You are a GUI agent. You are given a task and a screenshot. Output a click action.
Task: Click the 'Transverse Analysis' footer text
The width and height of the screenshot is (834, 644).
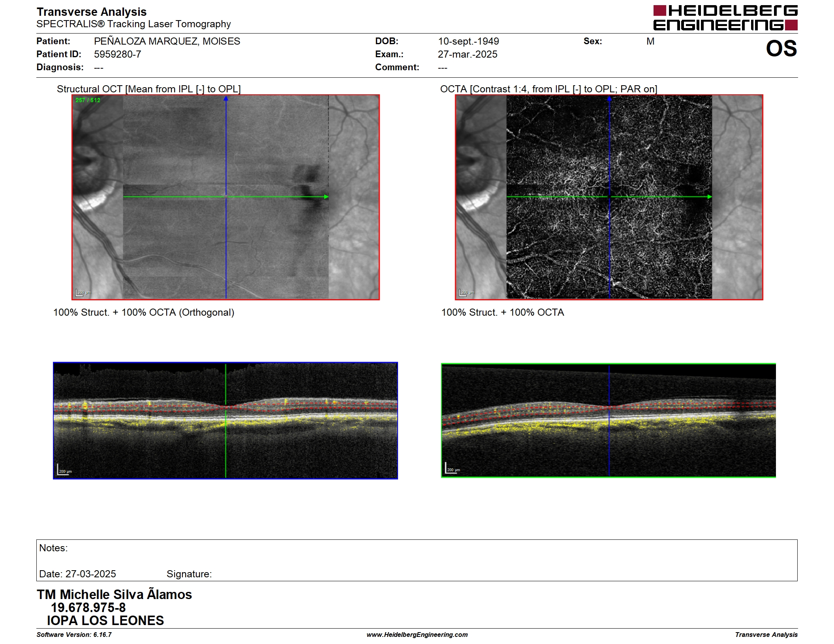(766, 635)
